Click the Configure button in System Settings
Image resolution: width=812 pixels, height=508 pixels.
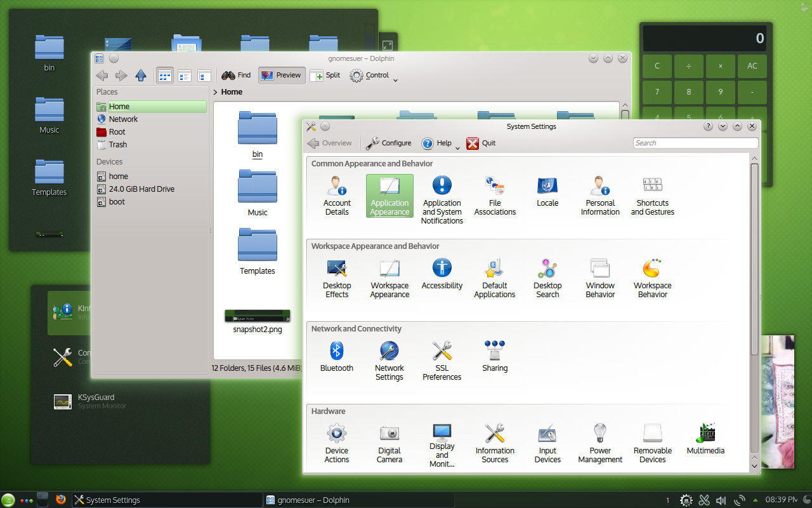[x=389, y=144]
